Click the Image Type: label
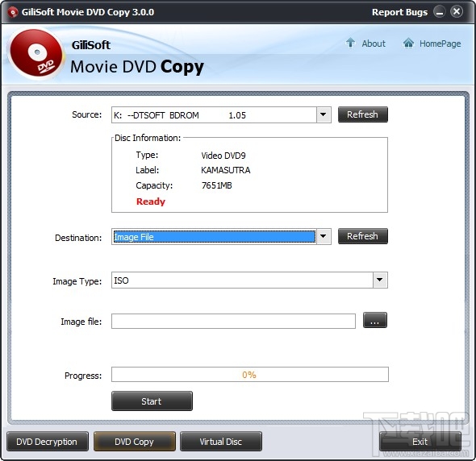This screenshot has height=461, width=476. click(x=77, y=281)
